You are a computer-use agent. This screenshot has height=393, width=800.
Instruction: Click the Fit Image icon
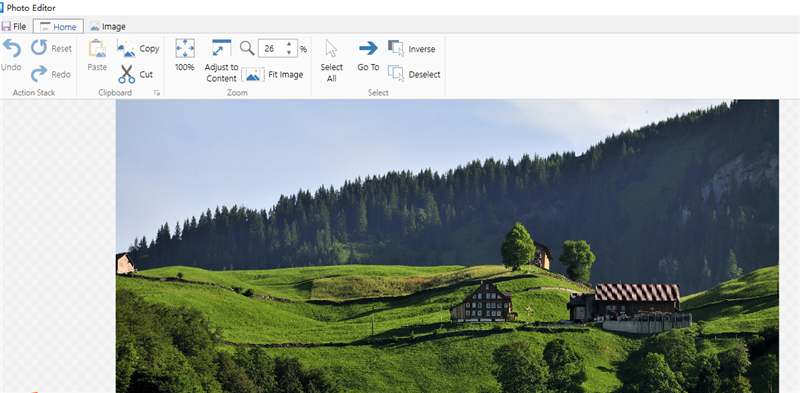[x=253, y=75]
